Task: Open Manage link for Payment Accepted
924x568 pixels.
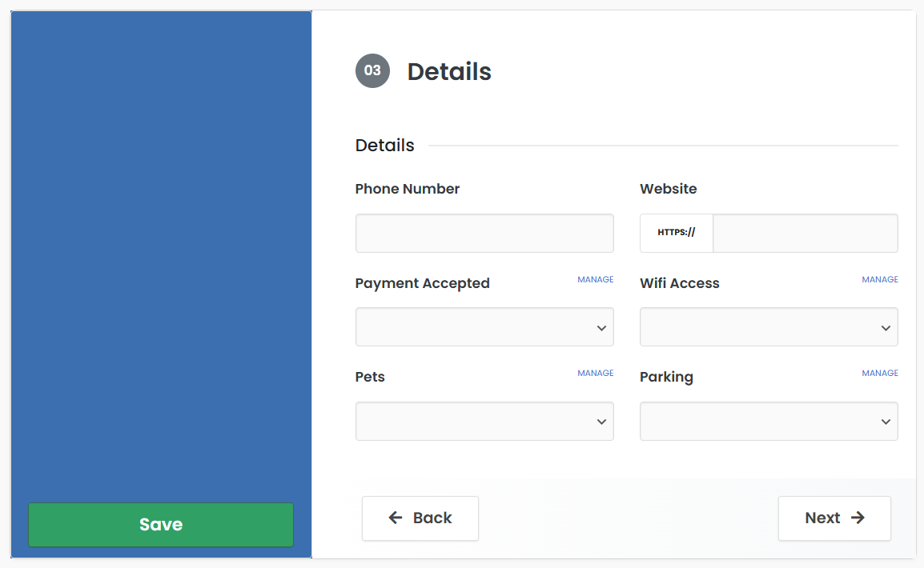Action: coord(596,280)
